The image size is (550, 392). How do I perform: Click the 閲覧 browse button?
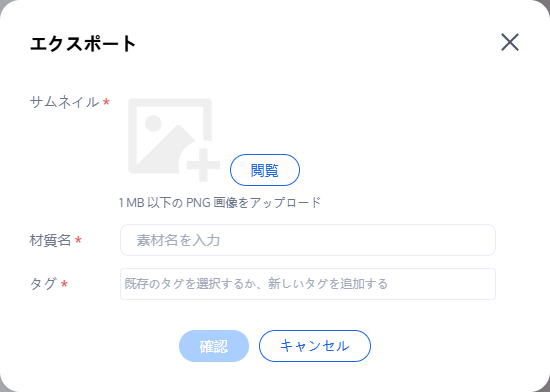(265, 170)
